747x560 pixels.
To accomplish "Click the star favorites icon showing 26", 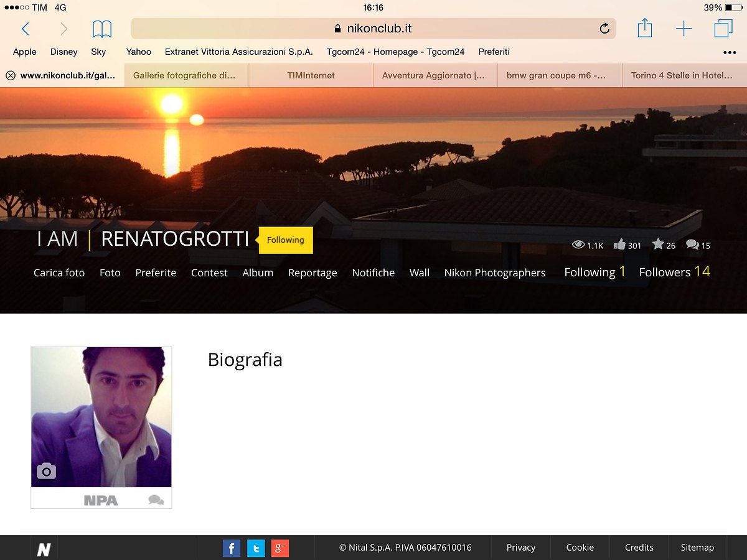I will (658, 244).
